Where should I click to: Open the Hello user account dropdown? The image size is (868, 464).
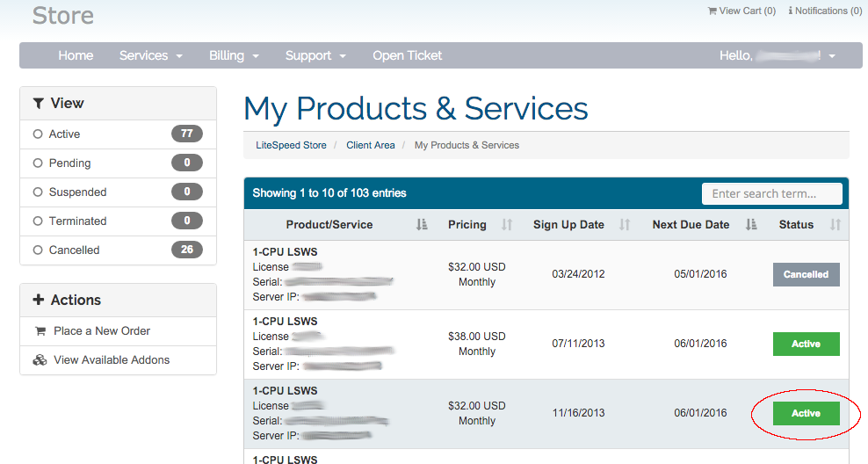tap(778, 55)
